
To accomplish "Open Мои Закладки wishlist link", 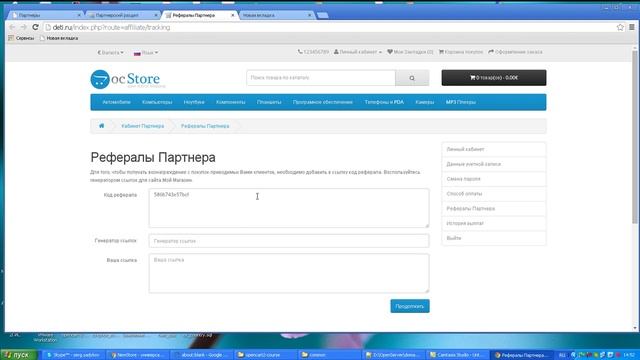I will coord(410,52).
